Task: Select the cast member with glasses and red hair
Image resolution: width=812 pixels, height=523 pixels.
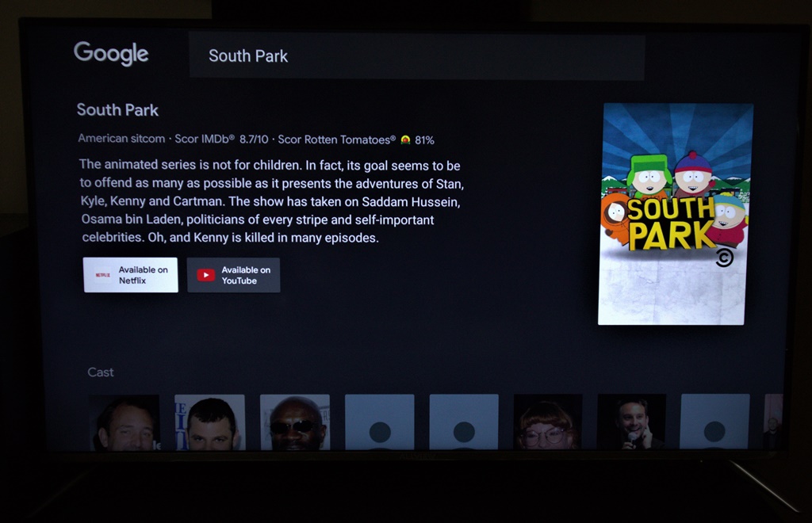Action: pyautogui.click(x=548, y=422)
